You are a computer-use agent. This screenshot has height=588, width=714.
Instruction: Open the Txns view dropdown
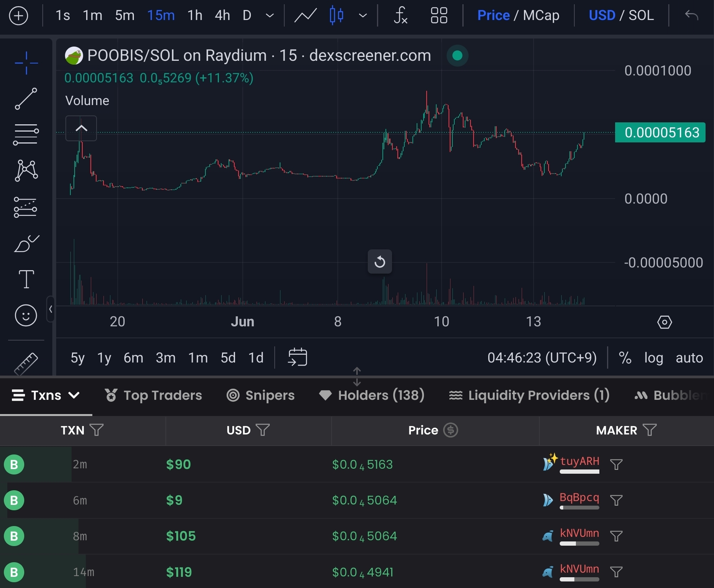(x=46, y=395)
